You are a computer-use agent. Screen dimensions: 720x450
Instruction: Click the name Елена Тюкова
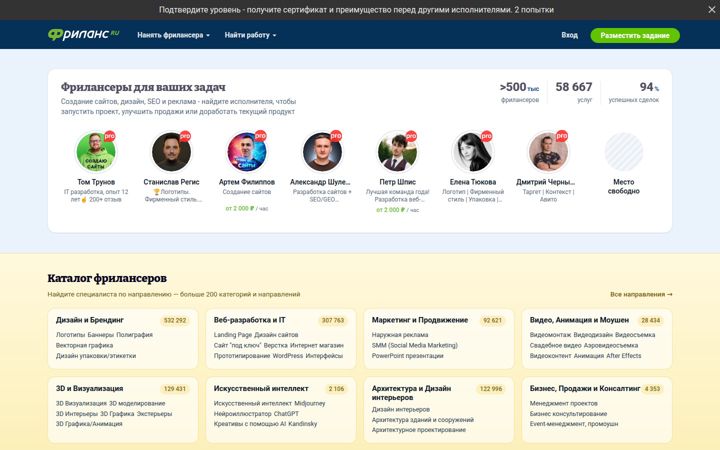(473, 182)
